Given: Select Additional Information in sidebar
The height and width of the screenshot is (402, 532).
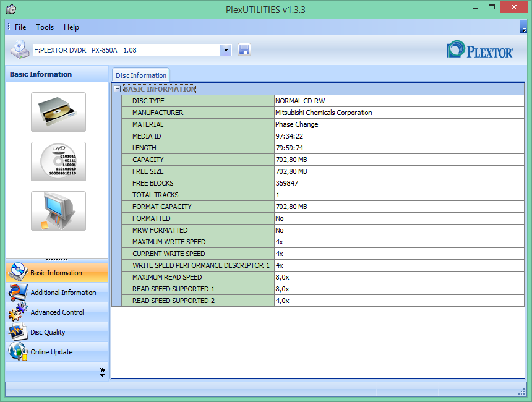Looking at the screenshot, I should pyautogui.click(x=57, y=293).
